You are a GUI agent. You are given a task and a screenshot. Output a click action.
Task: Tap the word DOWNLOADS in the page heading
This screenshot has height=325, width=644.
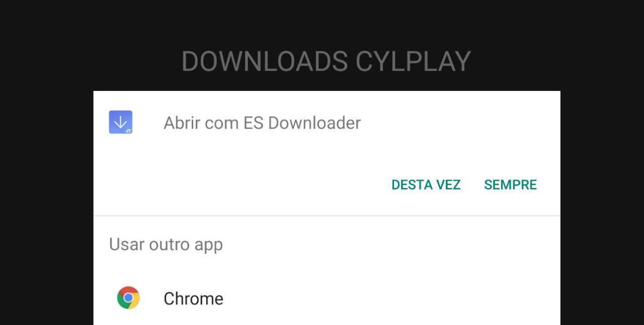pyautogui.click(x=264, y=61)
